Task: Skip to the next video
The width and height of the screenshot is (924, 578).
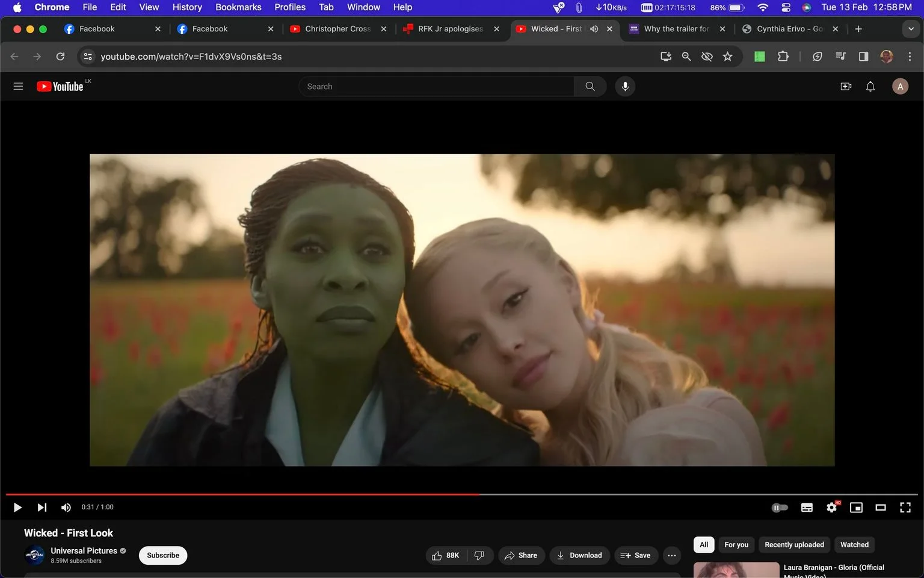Action: click(42, 508)
